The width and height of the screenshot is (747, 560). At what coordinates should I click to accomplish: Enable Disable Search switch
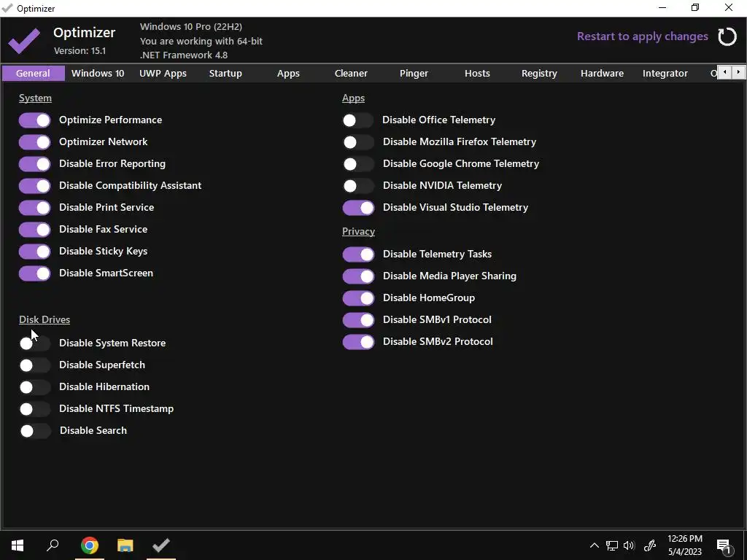pos(35,430)
